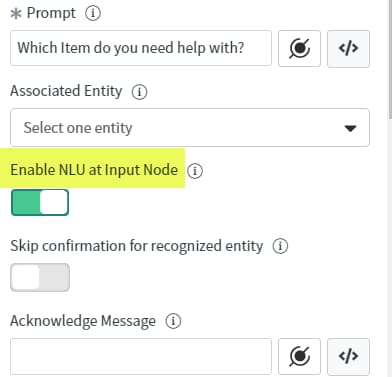Click the info icon next to Prompt
Screen dimensions: 392x377
coord(93,14)
